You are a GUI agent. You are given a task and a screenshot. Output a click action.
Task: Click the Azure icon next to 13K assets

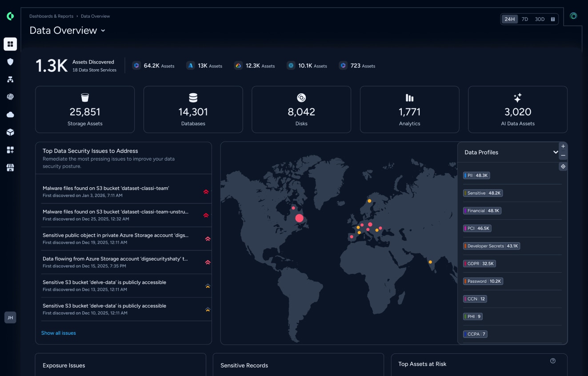coord(190,65)
